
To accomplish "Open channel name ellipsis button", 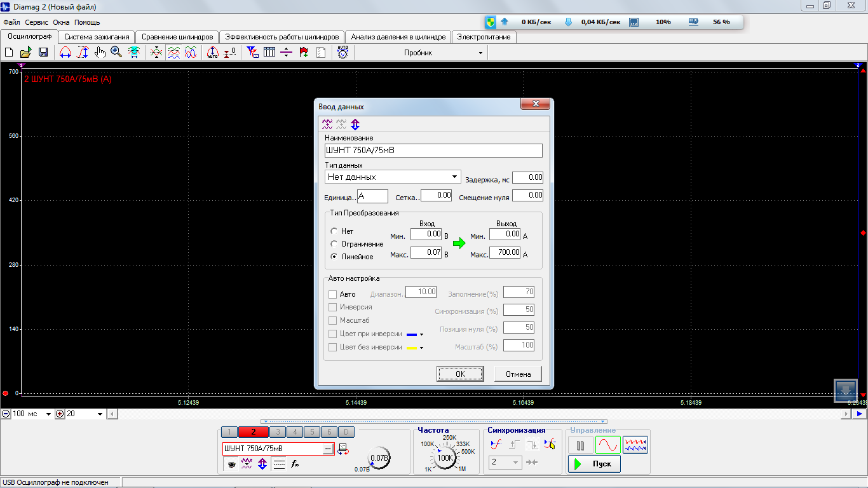I will click(328, 449).
